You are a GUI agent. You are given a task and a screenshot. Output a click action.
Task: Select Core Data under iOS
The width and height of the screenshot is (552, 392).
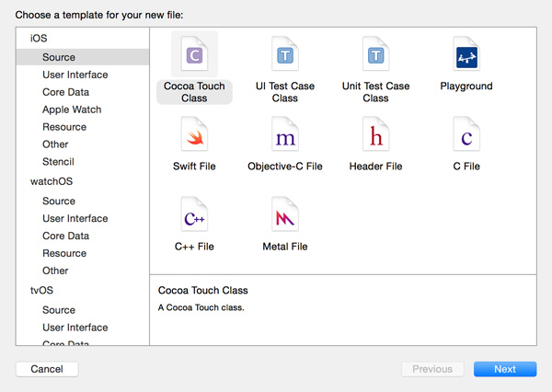click(83, 92)
